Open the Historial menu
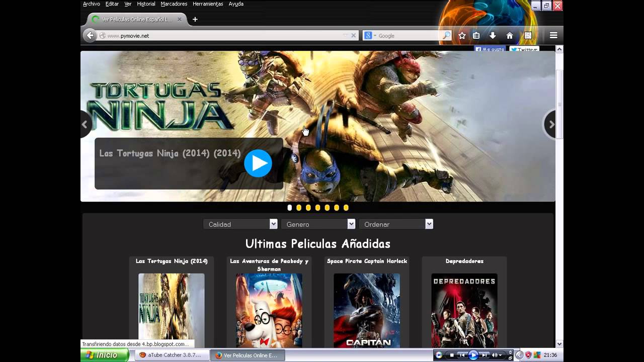 [146, 4]
